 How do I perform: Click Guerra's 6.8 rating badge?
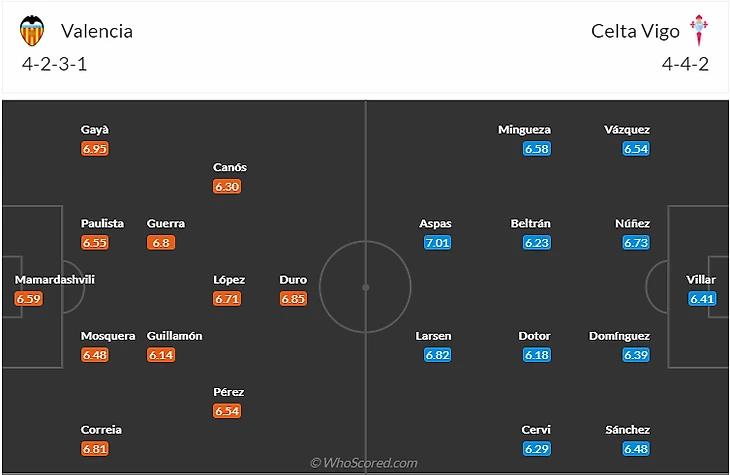[160, 242]
